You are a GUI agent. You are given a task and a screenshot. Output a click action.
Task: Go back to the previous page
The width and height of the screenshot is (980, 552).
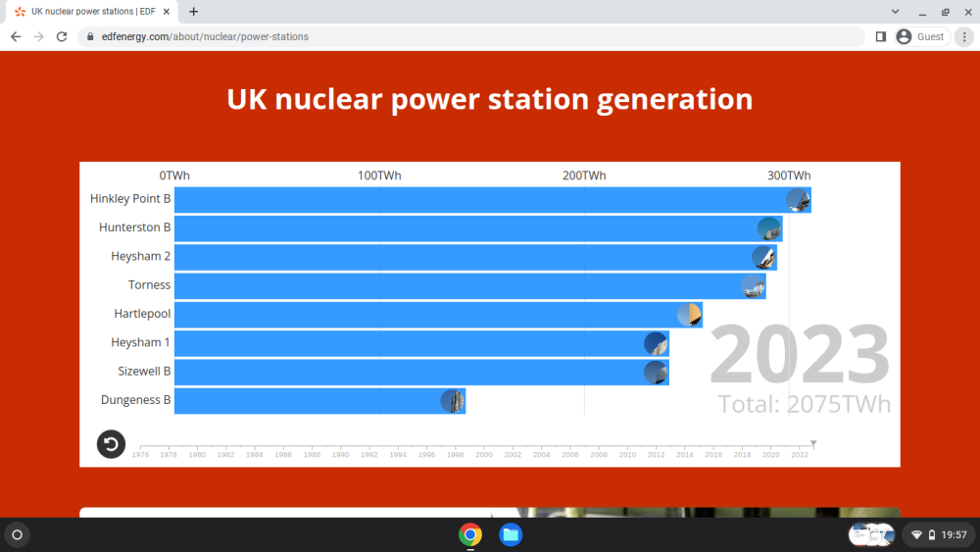[x=16, y=37]
